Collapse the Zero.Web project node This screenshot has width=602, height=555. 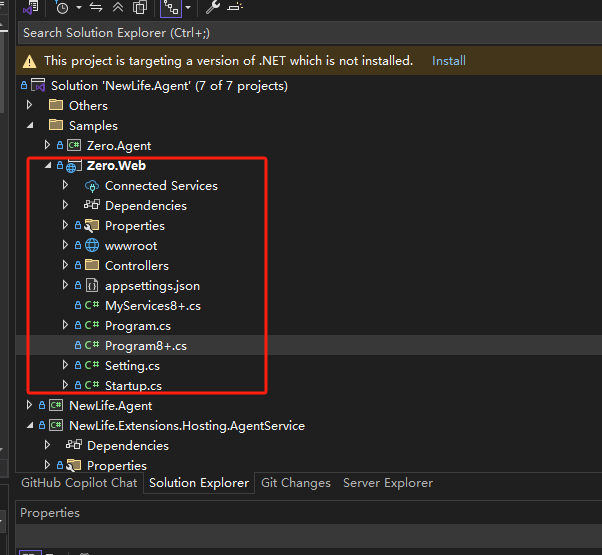[48, 165]
